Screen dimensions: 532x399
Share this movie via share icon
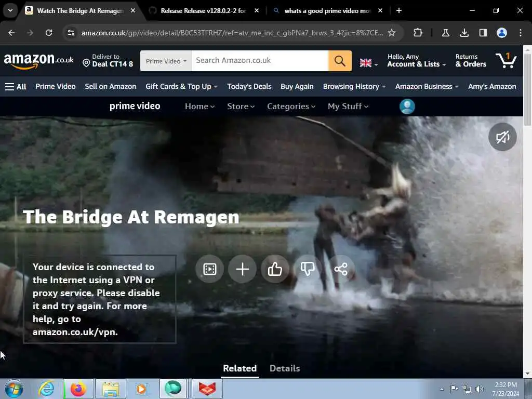pos(341,269)
